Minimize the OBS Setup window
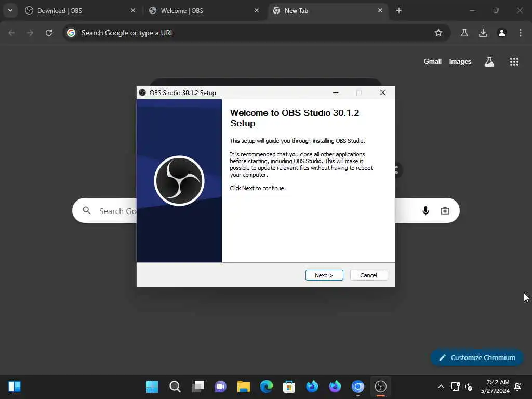532x399 pixels. [x=336, y=92]
